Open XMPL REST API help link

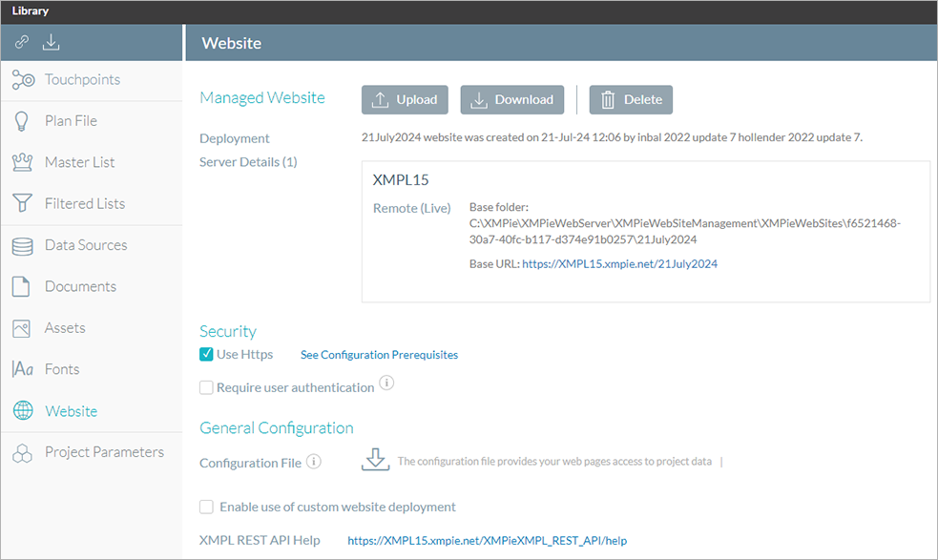(x=487, y=540)
